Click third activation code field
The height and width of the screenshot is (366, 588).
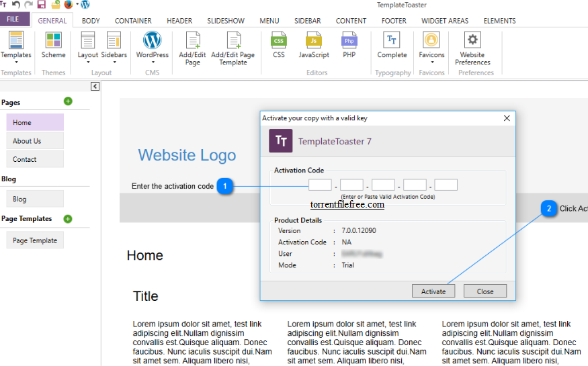coord(383,185)
